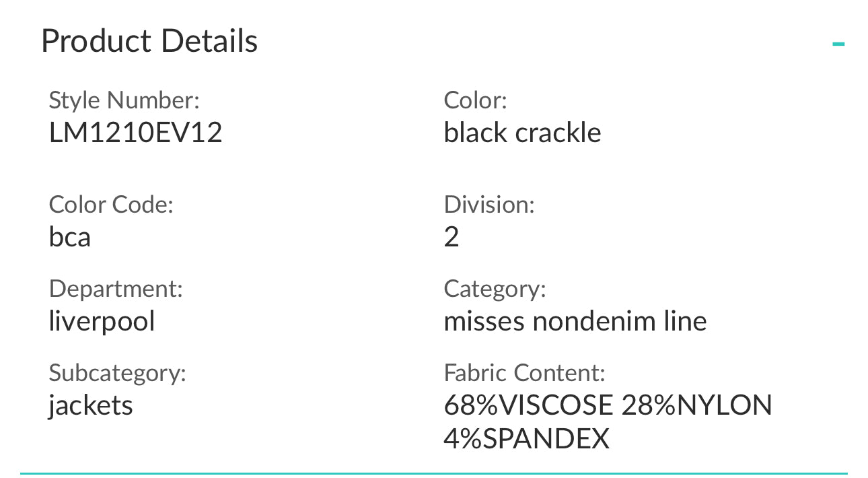Viewport: 868px width, 478px height.
Task: Select the liverpool department value
Action: pyautogui.click(x=102, y=321)
